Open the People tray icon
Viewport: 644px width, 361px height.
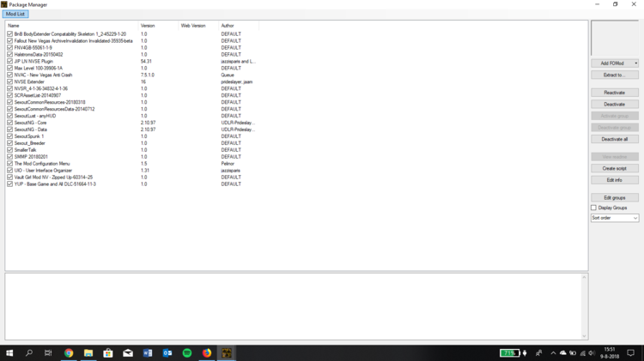pyautogui.click(x=539, y=352)
